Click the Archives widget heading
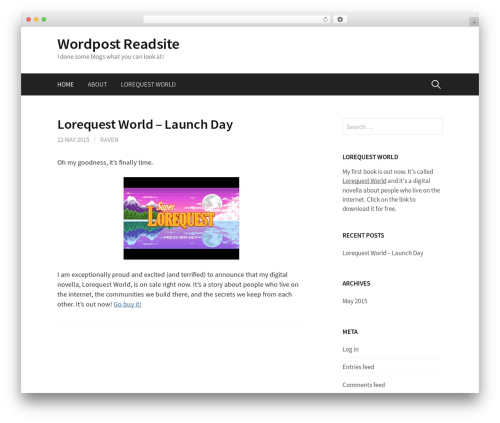 tap(356, 284)
